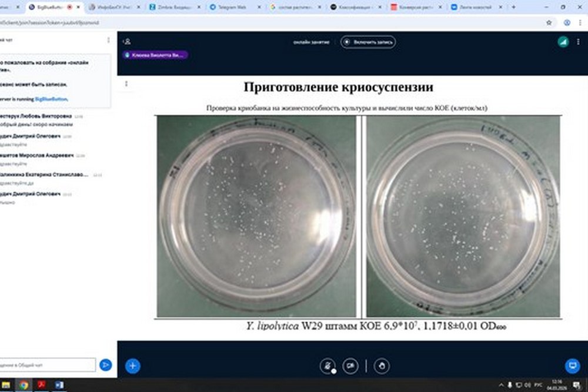
Task: Focus the public chat message input
Action: coord(47,364)
